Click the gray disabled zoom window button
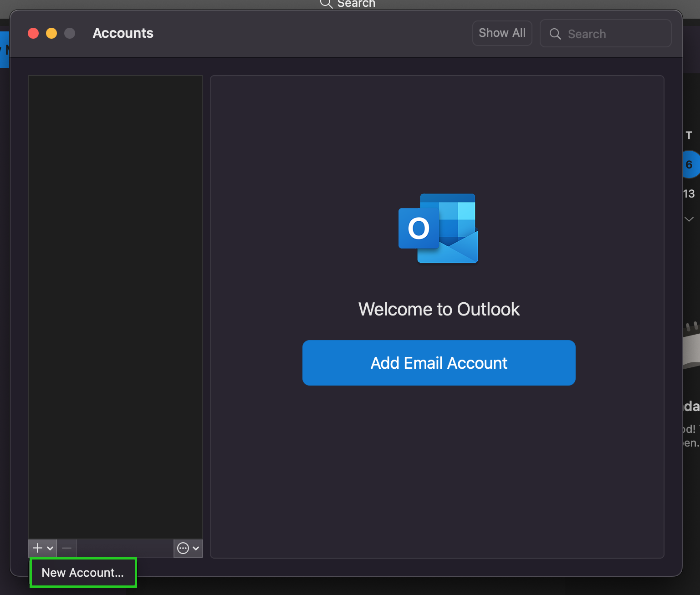Viewport: 700px width, 595px height. point(70,33)
